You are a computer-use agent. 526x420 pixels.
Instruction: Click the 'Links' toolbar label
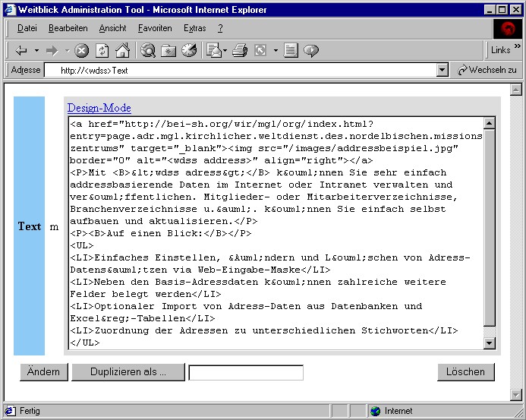point(500,50)
